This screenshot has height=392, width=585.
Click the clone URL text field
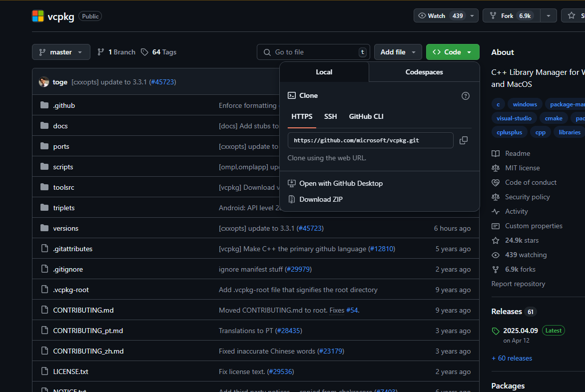tap(370, 140)
